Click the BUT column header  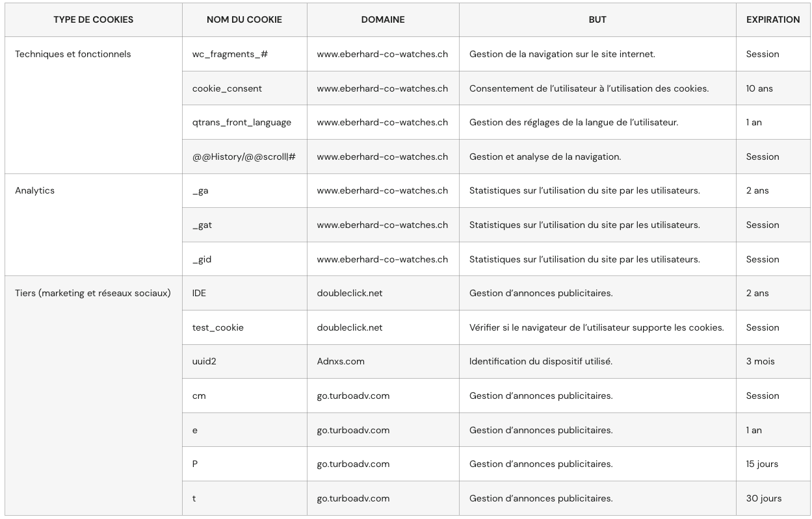tap(597, 19)
